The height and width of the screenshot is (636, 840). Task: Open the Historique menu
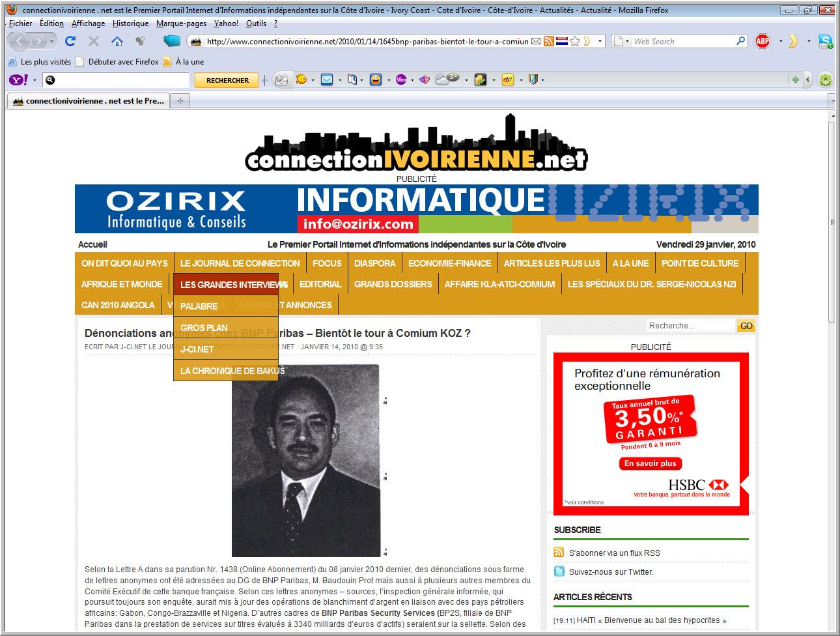click(x=130, y=23)
